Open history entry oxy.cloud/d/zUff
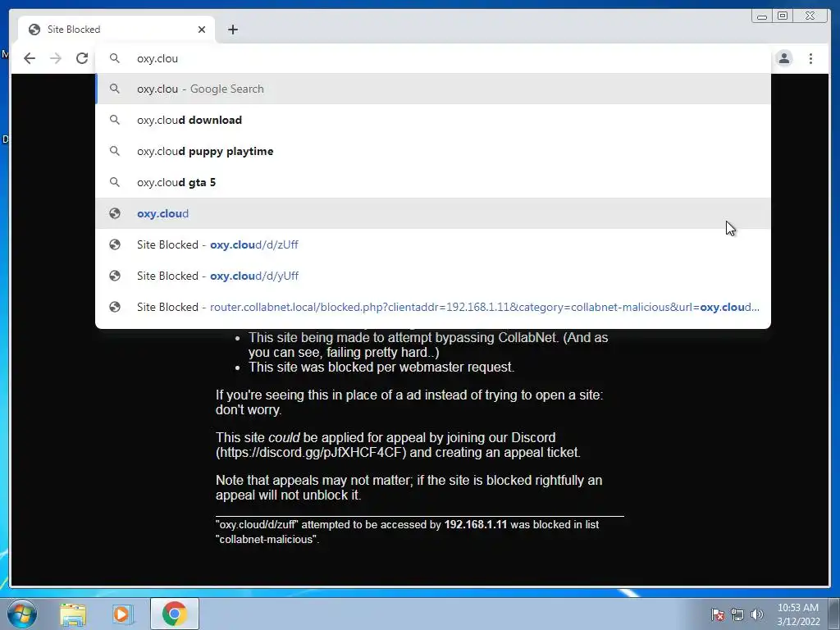Image resolution: width=840 pixels, height=630 pixels. pos(433,244)
